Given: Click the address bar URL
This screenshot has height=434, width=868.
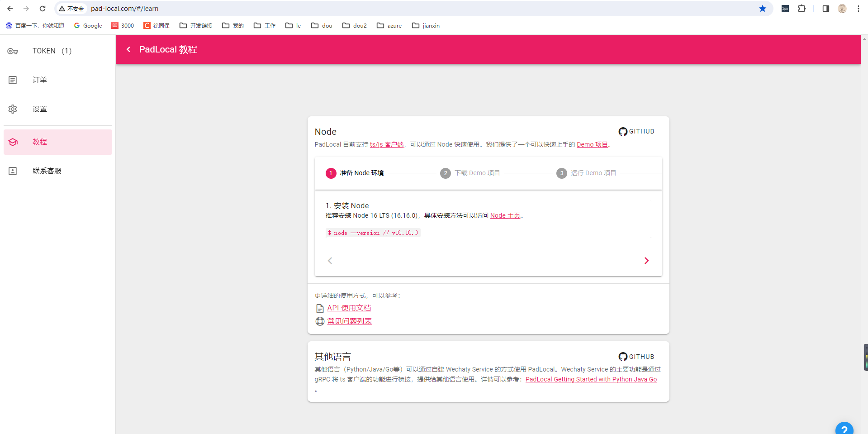Looking at the screenshot, I should tap(124, 9).
